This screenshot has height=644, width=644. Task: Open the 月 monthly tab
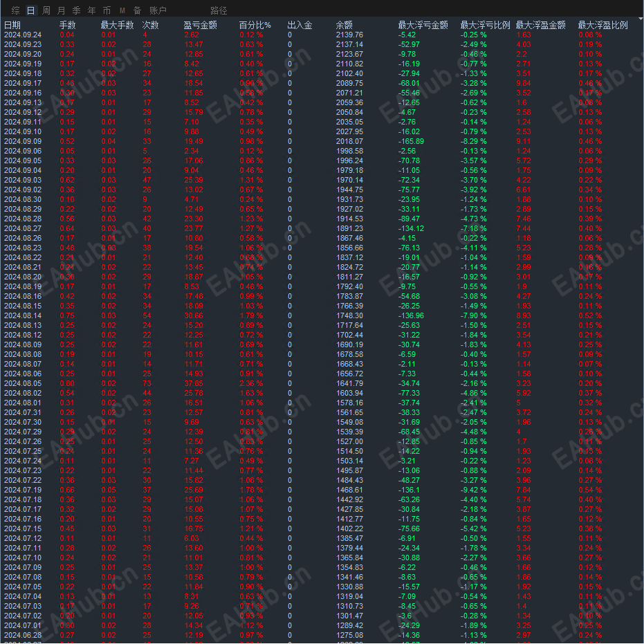(61, 10)
